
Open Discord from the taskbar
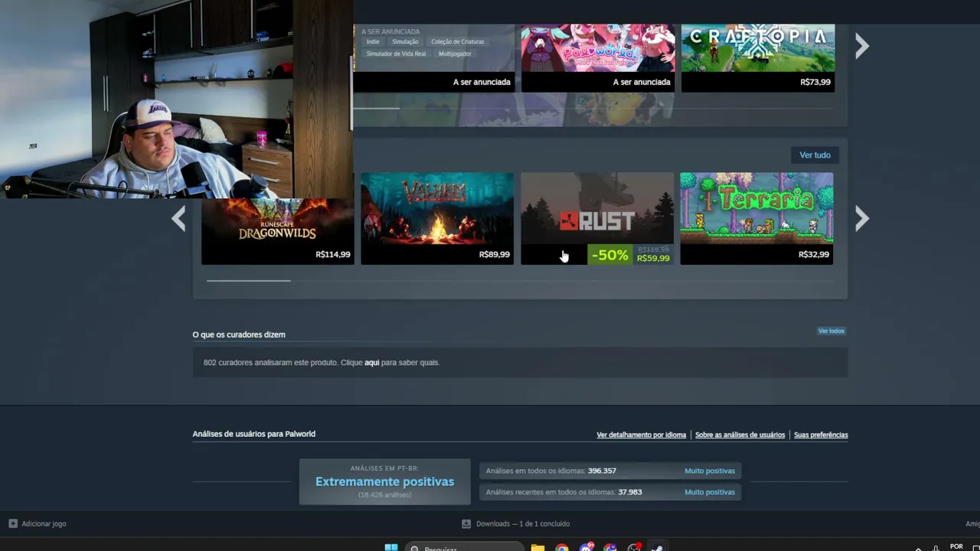pos(586,547)
